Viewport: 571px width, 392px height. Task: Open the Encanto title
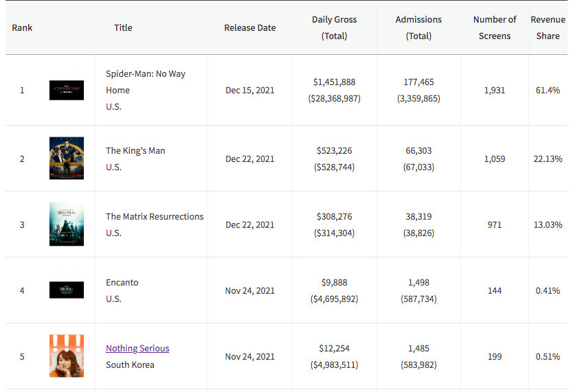pyautogui.click(x=122, y=282)
